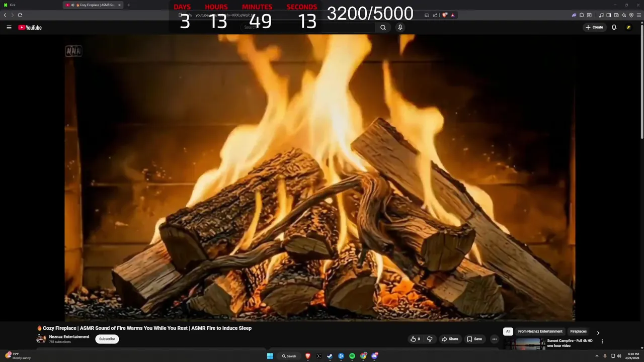Open Sunset Campfire Full 4k HD title
This screenshot has height=362, width=644.
tap(570, 343)
